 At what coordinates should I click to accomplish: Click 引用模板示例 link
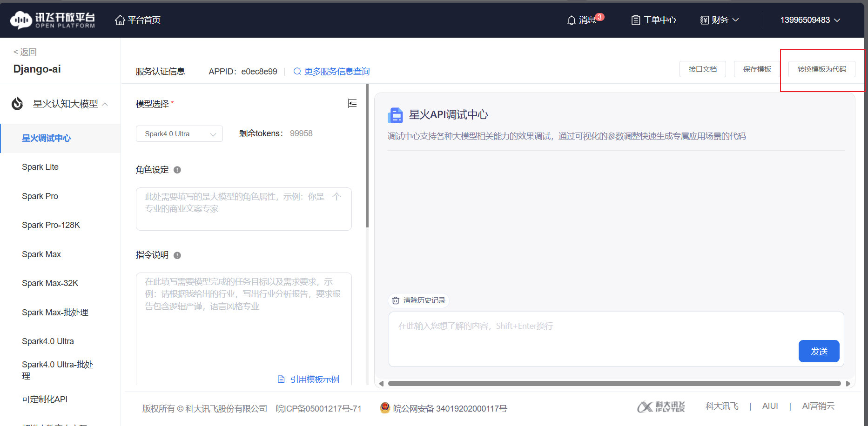tap(309, 379)
